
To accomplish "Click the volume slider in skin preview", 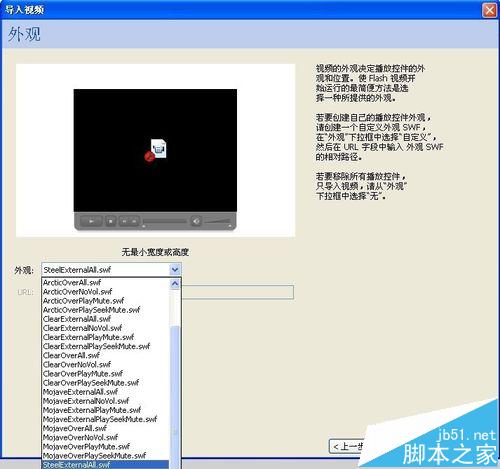I will (x=217, y=221).
